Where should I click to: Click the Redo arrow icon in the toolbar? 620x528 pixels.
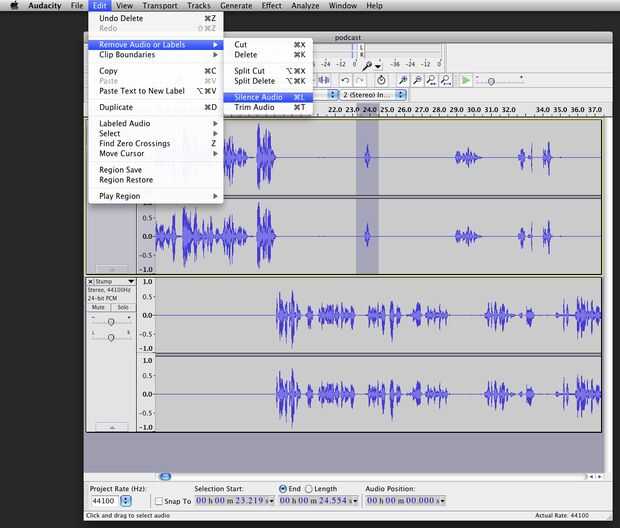tap(359, 80)
